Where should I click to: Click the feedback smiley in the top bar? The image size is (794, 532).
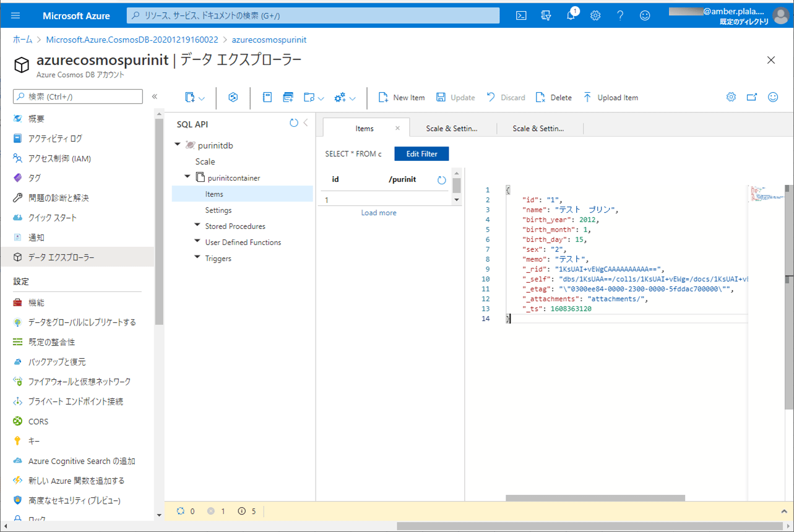645,15
